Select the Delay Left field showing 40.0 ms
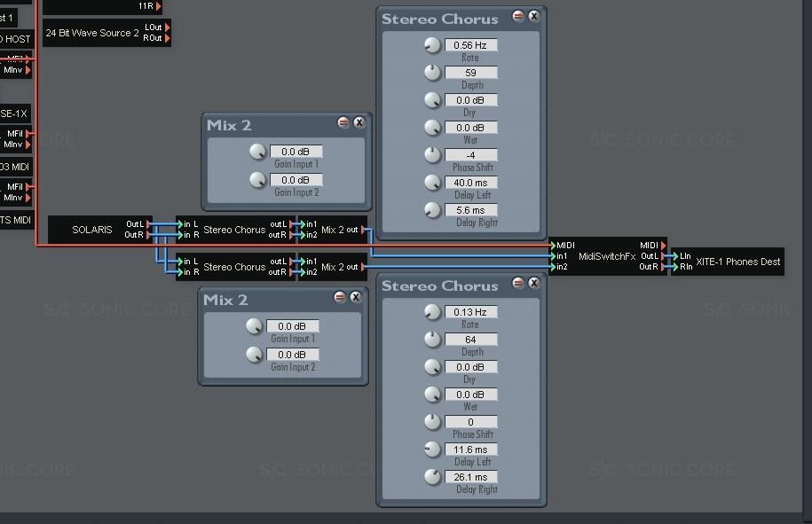Viewport: 812px width, 524px height. (x=470, y=183)
